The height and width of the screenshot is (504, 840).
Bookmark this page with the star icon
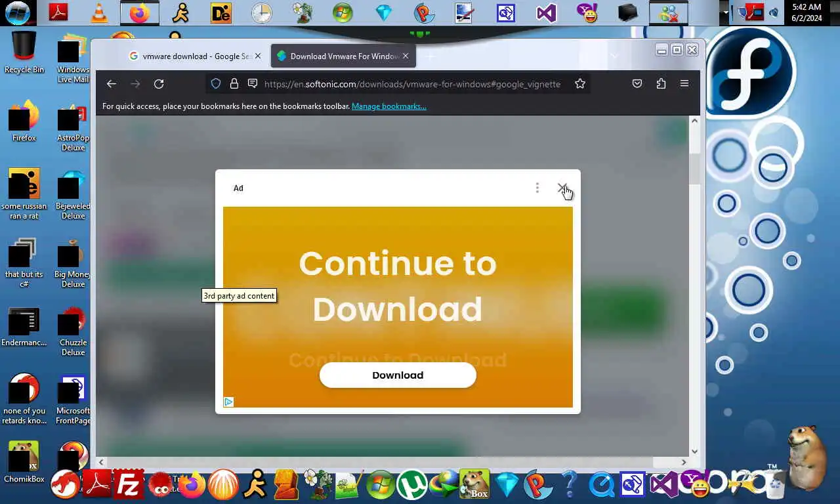(x=580, y=84)
